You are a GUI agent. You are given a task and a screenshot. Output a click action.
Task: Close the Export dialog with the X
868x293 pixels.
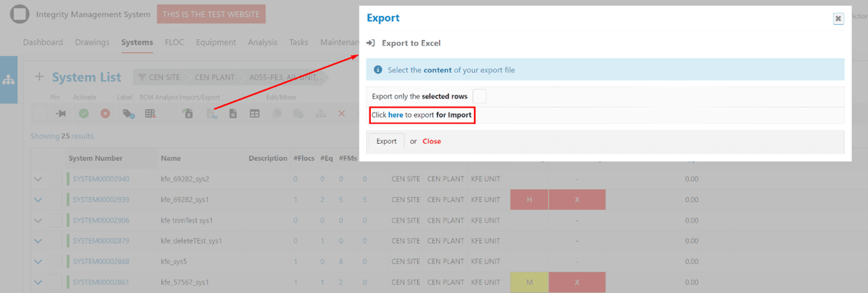[x=838, y=19]
